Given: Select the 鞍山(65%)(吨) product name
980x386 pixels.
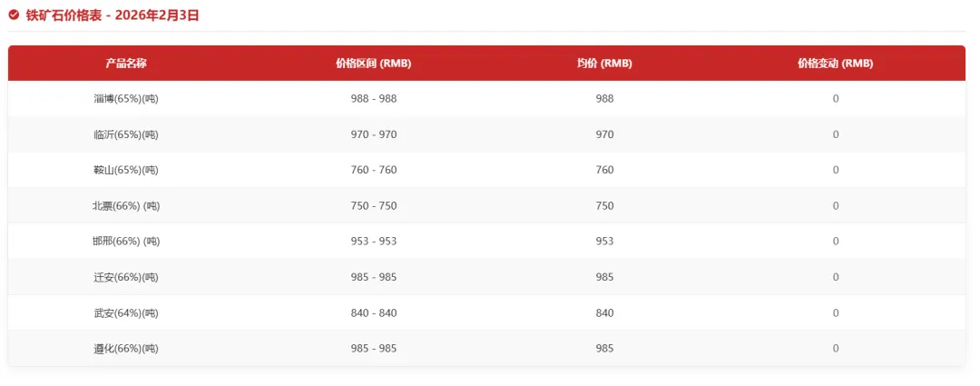Looking at the screenshot, I should coord(126,170).
